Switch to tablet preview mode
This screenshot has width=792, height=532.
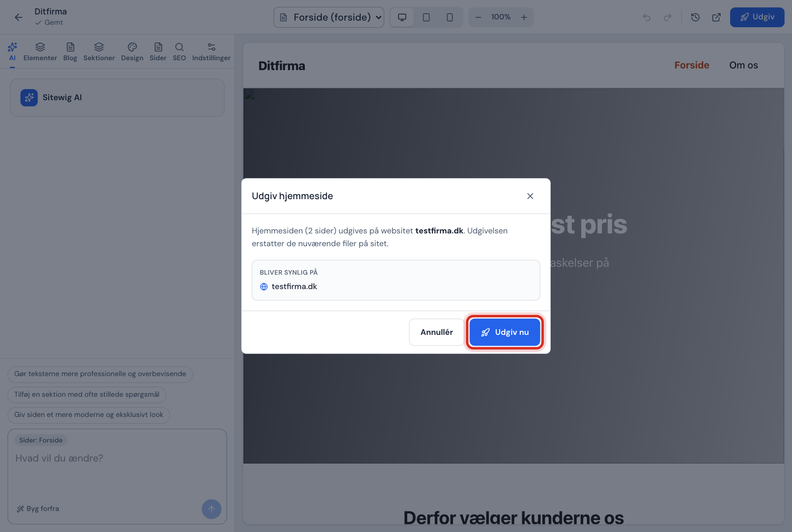click(426, 17)
